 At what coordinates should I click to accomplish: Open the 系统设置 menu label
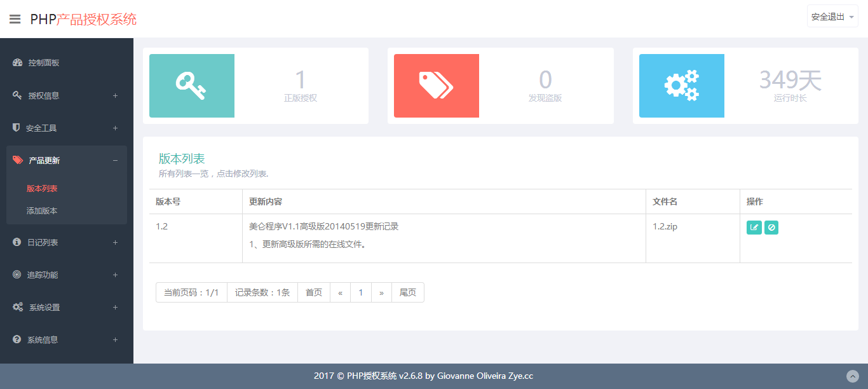pyautogui.click(x=44, y=307)
